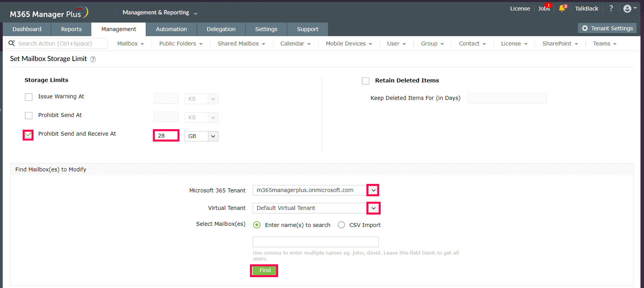Click the green Find button

tap(264, 271)
